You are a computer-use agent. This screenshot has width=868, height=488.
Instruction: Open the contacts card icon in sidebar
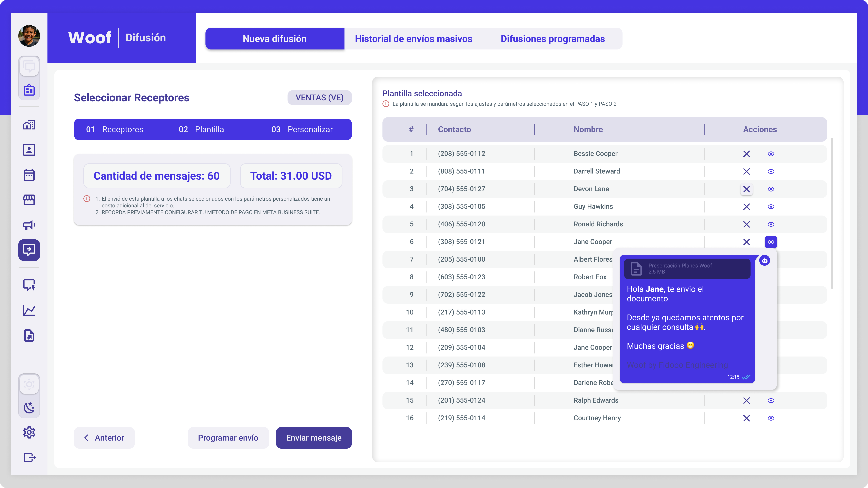coord(29,150)
